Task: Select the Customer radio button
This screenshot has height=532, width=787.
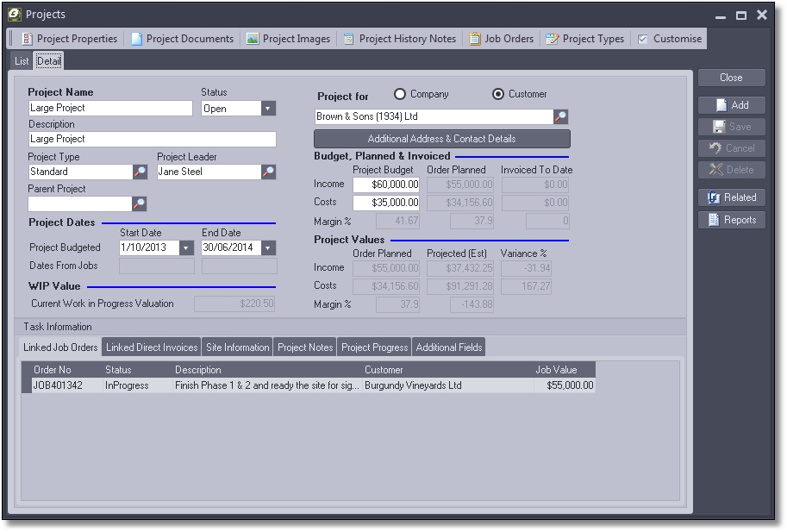Action: click(498, 94)
